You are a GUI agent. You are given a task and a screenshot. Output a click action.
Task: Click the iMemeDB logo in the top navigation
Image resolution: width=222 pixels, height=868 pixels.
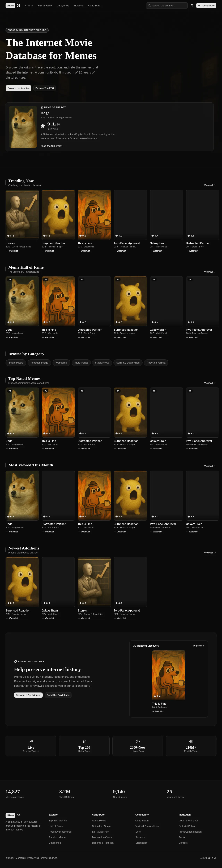[x=13, y=6]
